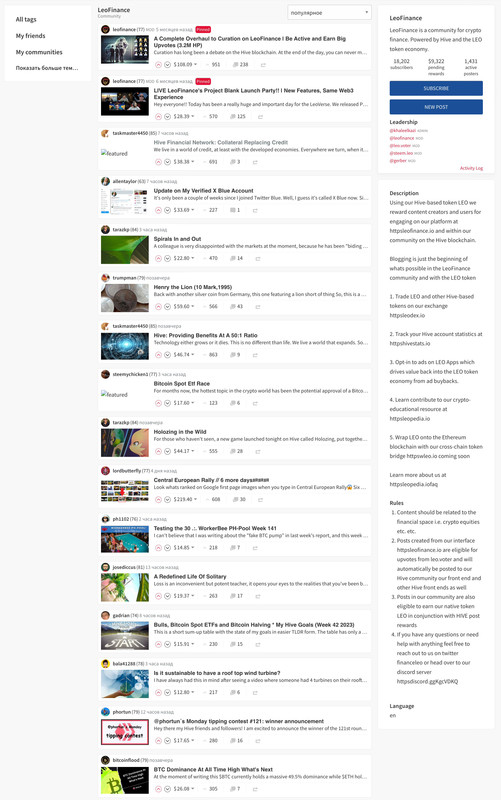The height and width of the screenshot is (800, 501).
Task: View voters count 951 on first post
Action: tap(216, 65)
